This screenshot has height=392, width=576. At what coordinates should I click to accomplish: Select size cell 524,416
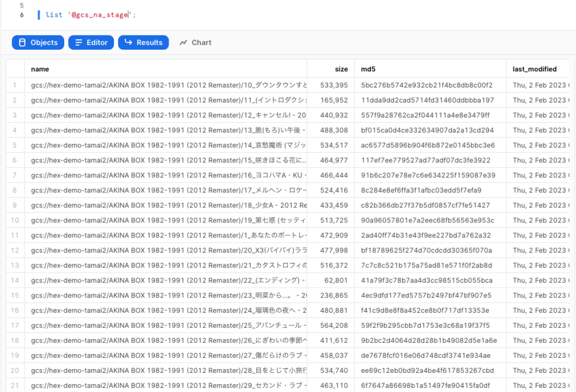pos(331,191)
